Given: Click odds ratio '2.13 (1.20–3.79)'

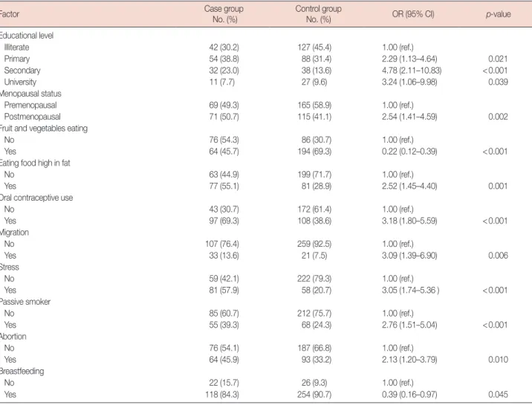Looking at the screenshot, I should (x=409, y=360).
